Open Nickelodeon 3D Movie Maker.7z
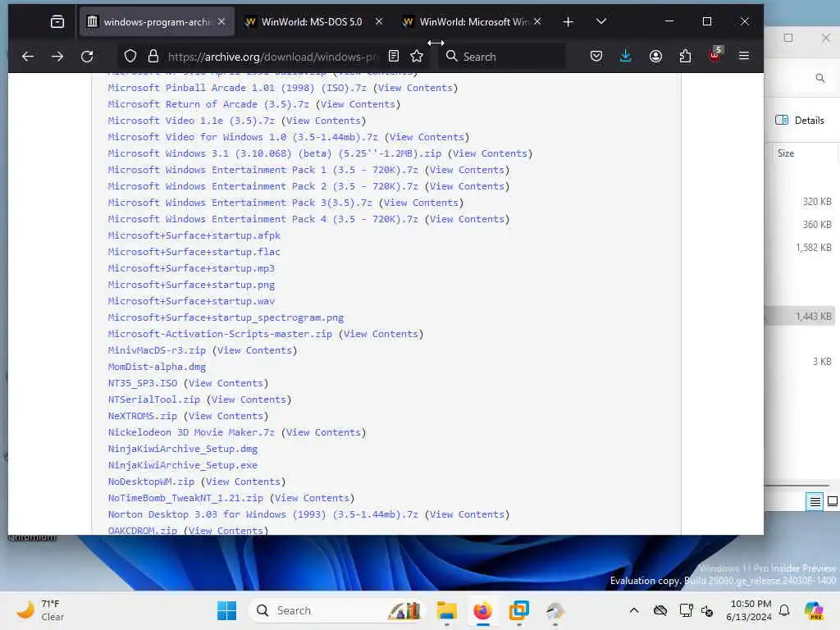This screenshot has height=630, width=840. click(x=191, y=432)
